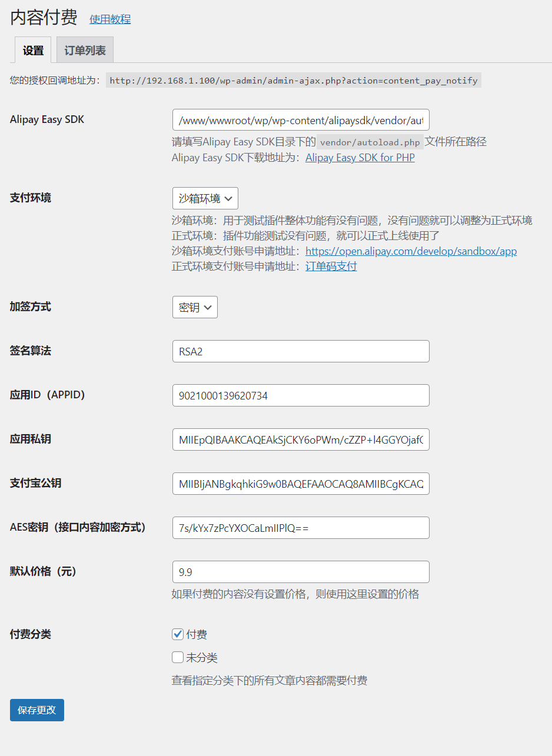Open the 支付环境 dropdown showing 沙箱环境
Screen dimensions: 552x756
[205, 198]
